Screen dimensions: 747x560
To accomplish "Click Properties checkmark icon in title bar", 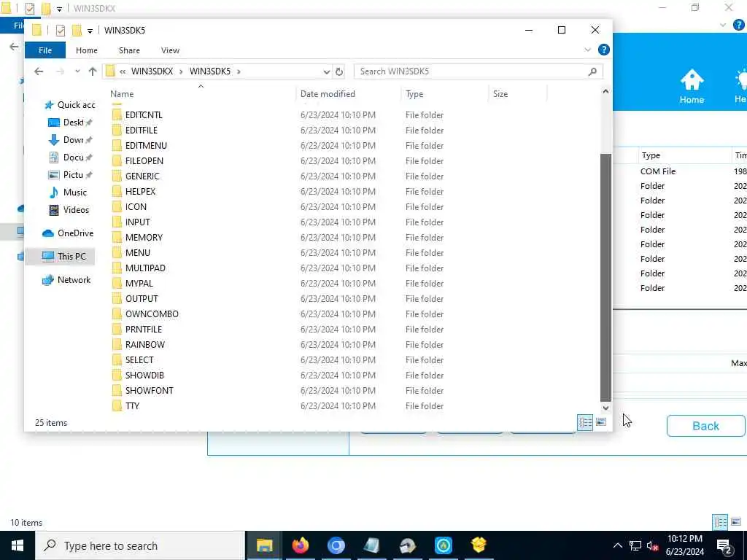I will click(x=60, y=31).
